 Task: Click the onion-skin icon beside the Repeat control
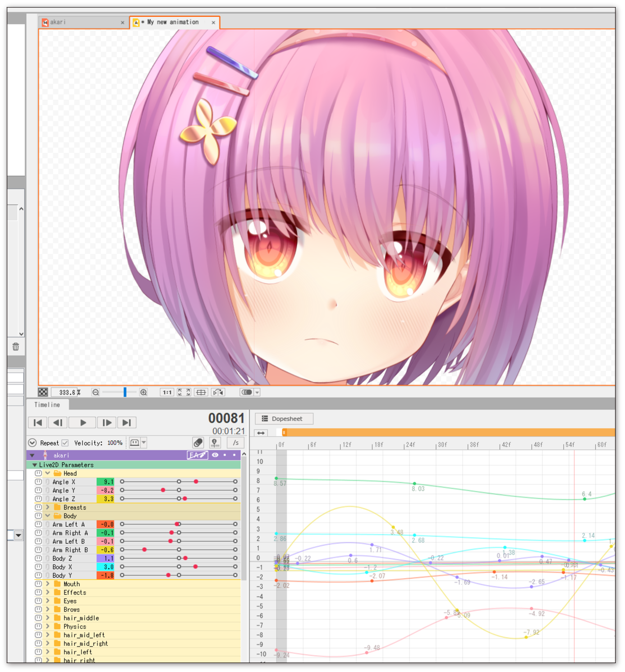tap(136, 442)
